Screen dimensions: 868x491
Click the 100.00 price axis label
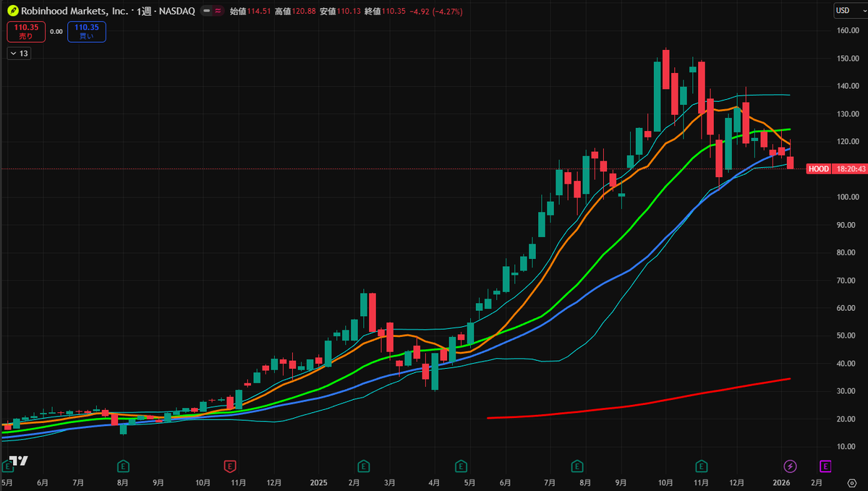point(848,197)
